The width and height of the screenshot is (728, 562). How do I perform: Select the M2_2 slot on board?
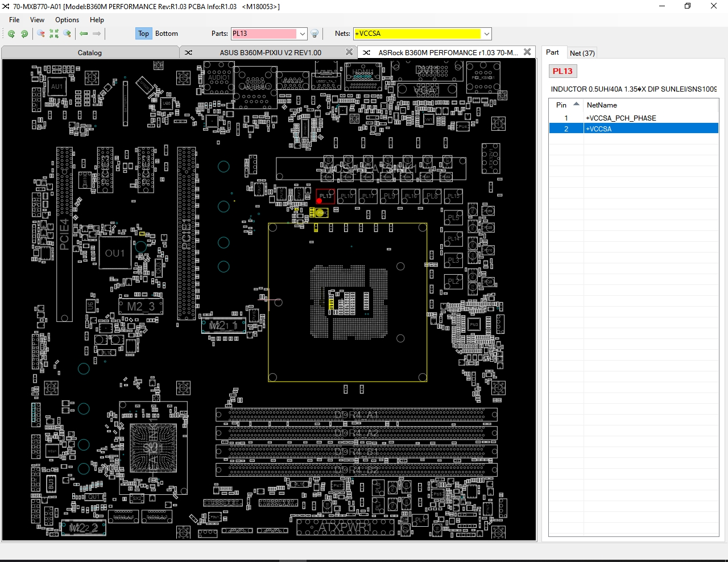click(84, 528)
